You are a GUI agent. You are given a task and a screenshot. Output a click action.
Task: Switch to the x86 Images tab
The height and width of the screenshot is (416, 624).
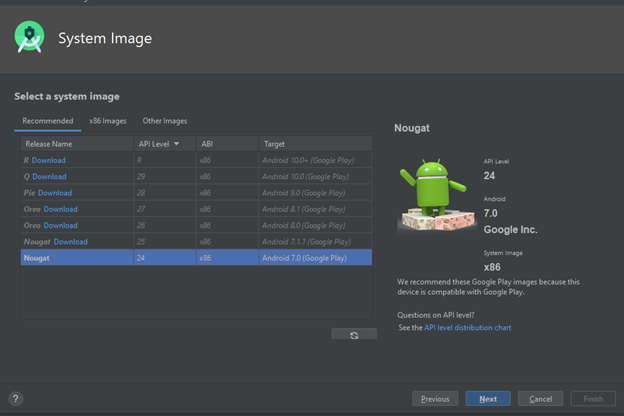coord(107,121)
